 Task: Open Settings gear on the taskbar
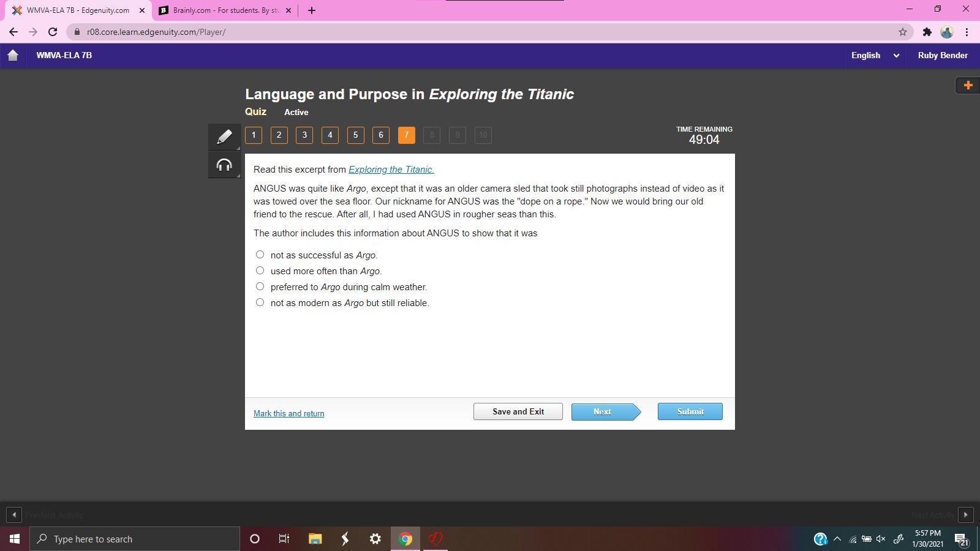375,539
